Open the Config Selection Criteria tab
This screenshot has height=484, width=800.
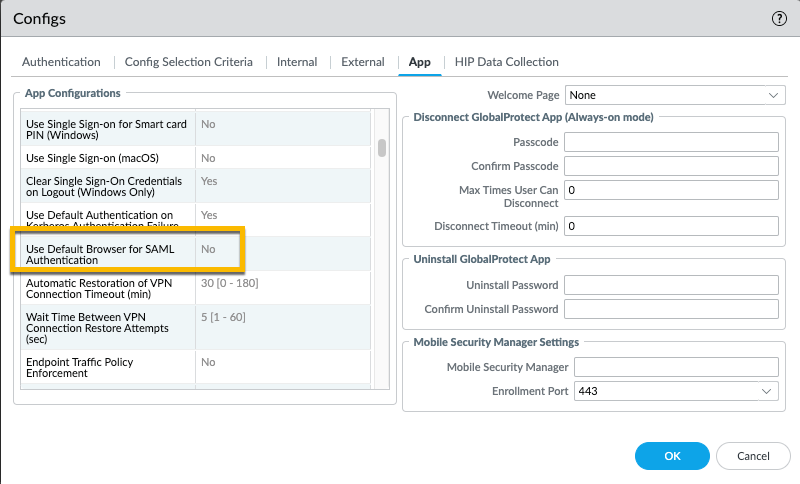point(189,62)
